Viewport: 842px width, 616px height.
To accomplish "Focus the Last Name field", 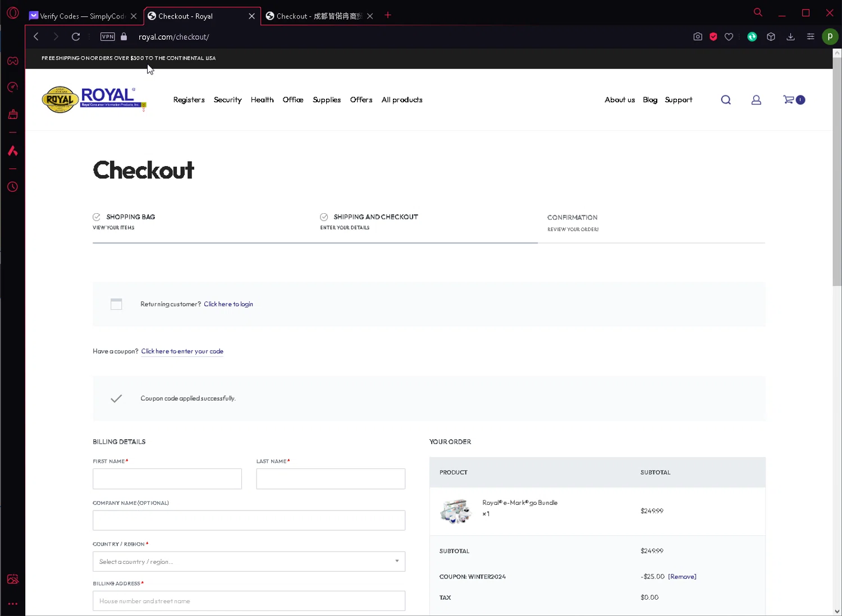I will pyautogui.click(x=331, y=479).
